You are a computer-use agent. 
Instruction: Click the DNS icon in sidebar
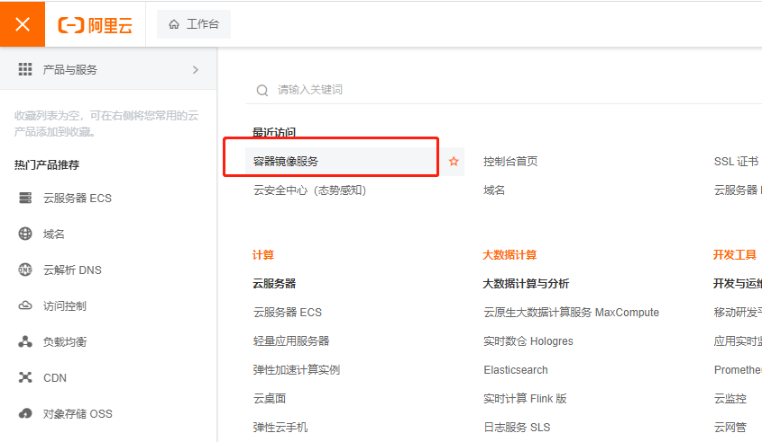coord(25,270)
